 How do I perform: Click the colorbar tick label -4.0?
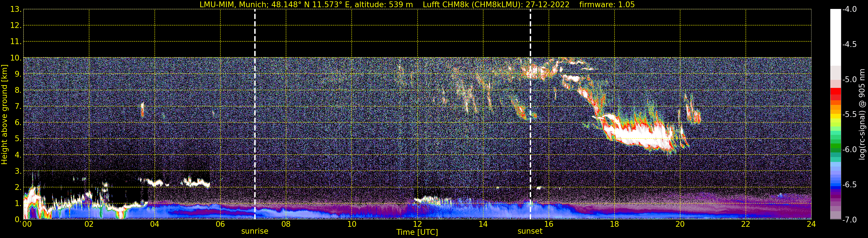849,10
